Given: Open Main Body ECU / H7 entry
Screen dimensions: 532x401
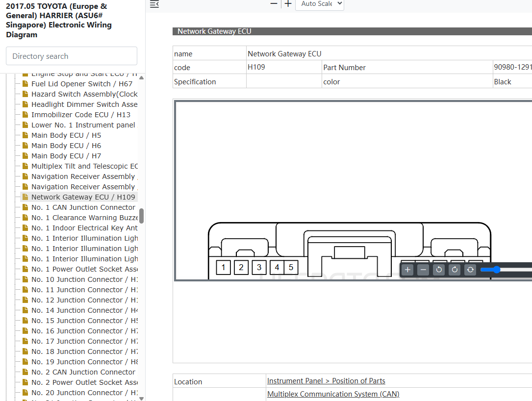Looking at the screenshot, I should coord(66,156).
